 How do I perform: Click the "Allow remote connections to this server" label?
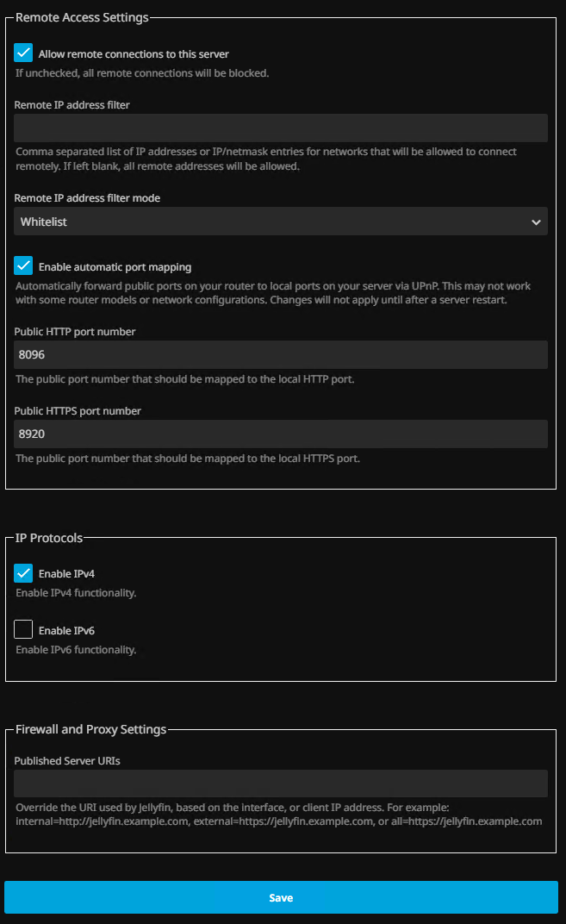[x=134, y=54]
